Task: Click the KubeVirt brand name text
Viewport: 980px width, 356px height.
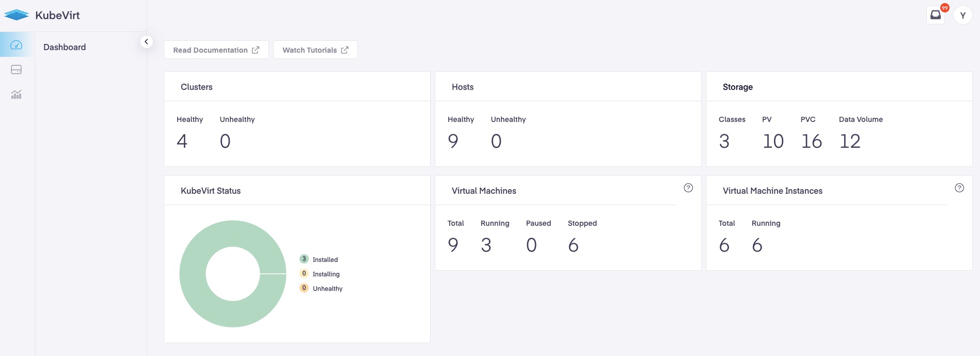Action: click(57, 16)
